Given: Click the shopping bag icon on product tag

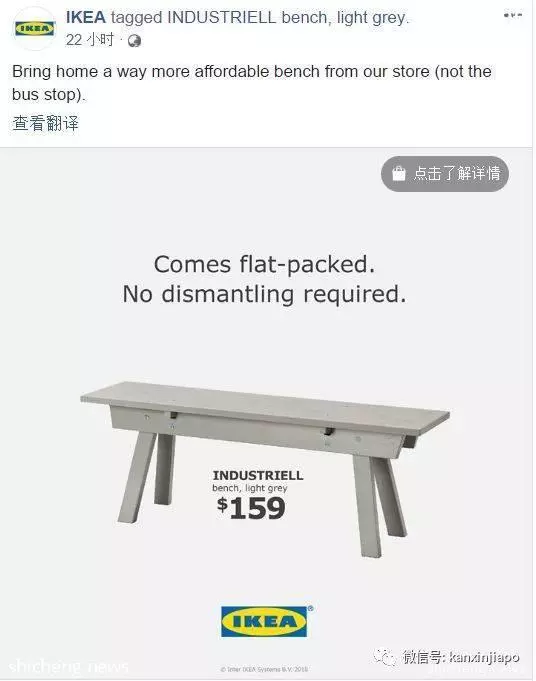Looking at the screenshot, I should point(398,173).
